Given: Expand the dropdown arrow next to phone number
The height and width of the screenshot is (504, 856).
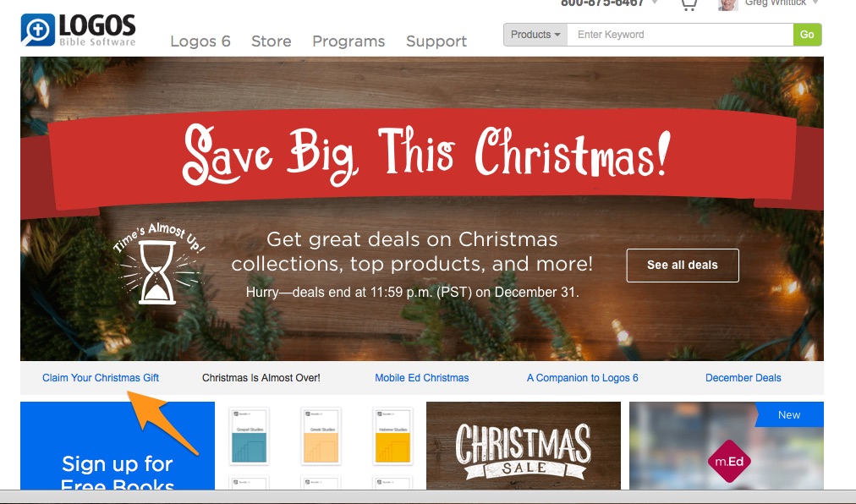Looking at the screenshot, I should point(655,3).
